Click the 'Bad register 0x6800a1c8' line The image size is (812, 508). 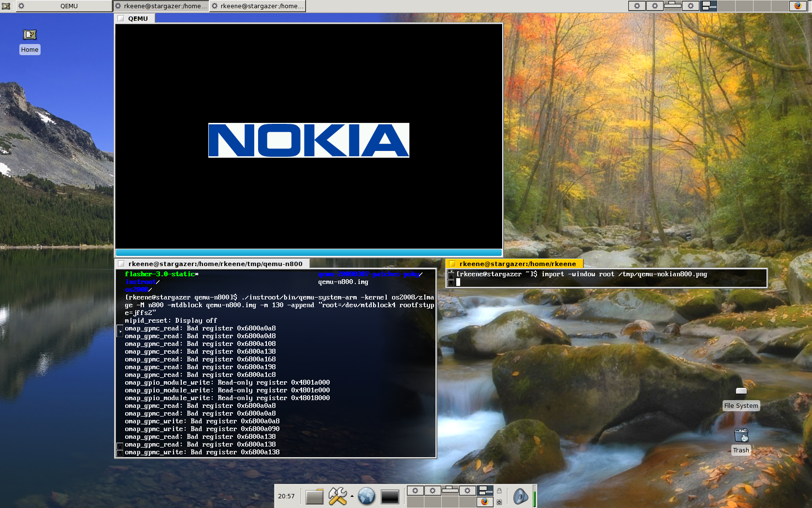(x=200, y=375)
